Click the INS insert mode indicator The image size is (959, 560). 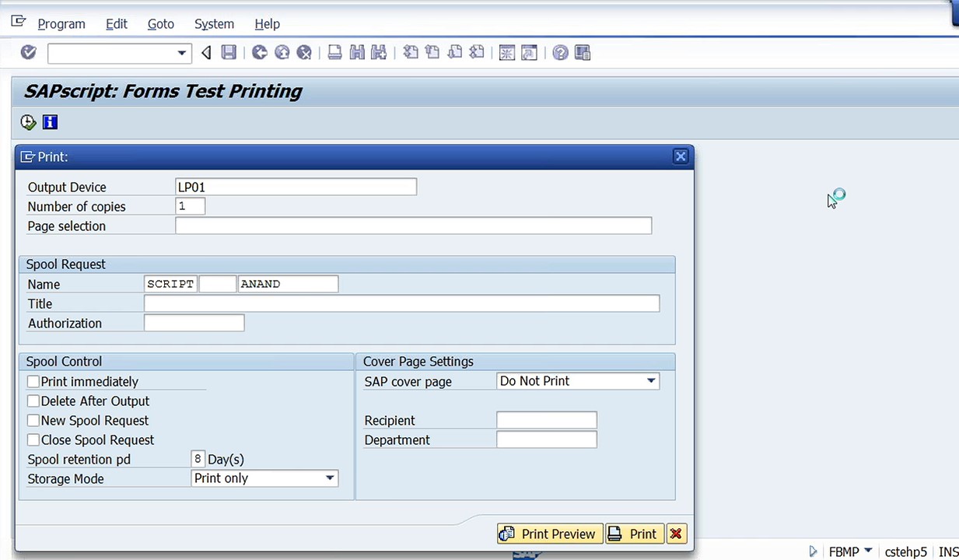(x=948, y=551)
